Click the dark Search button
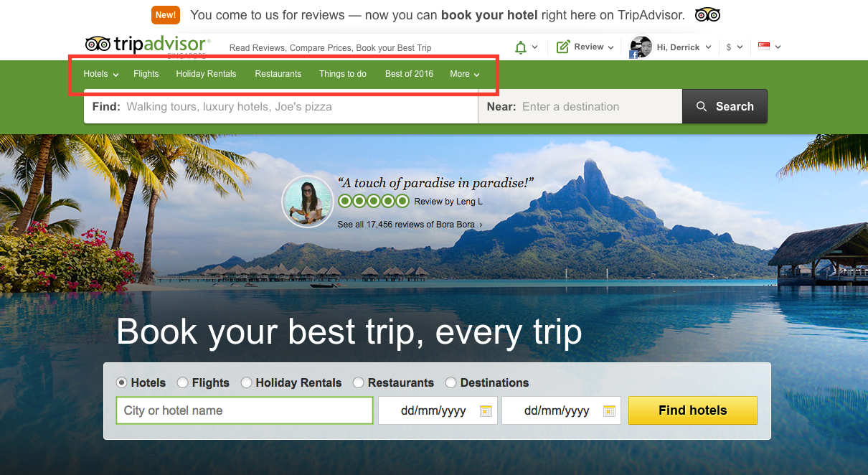Screen dimensions: 868x475 725,106
